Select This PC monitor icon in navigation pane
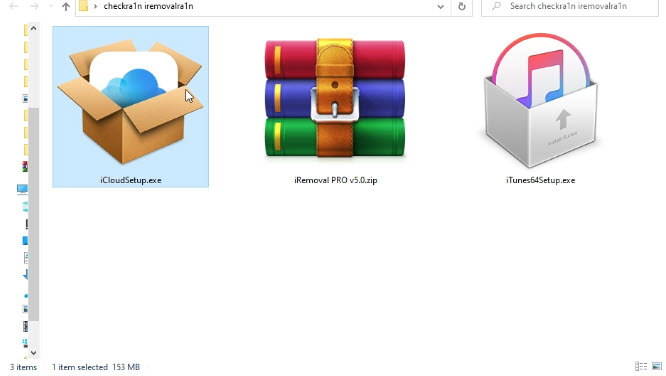Image resolution: width=666 pixels, height=376 pixels. coord(23,189)
